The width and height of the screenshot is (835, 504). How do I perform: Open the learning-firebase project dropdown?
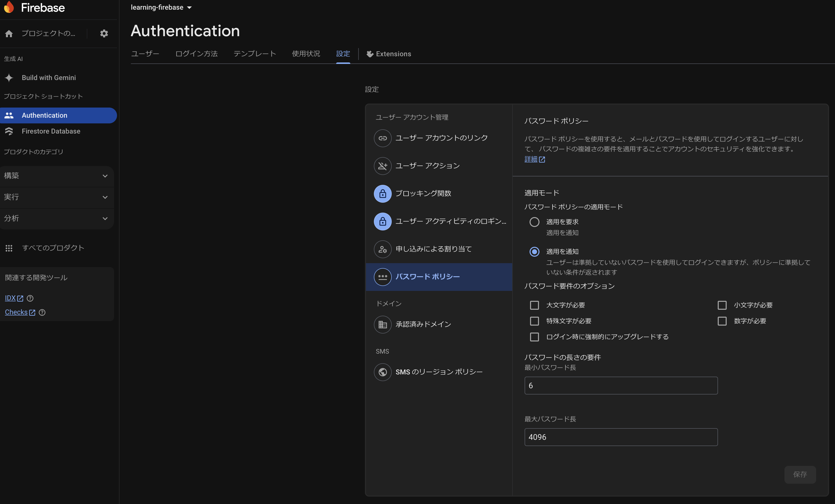coord(161,7)
